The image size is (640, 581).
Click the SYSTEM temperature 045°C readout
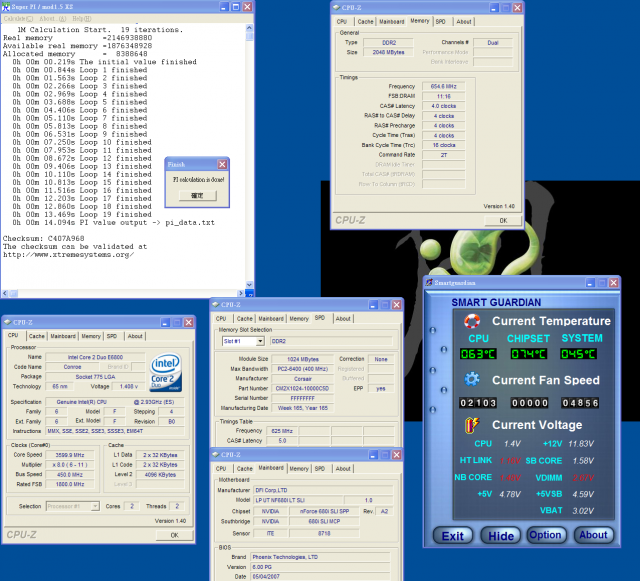click(578, 354)
